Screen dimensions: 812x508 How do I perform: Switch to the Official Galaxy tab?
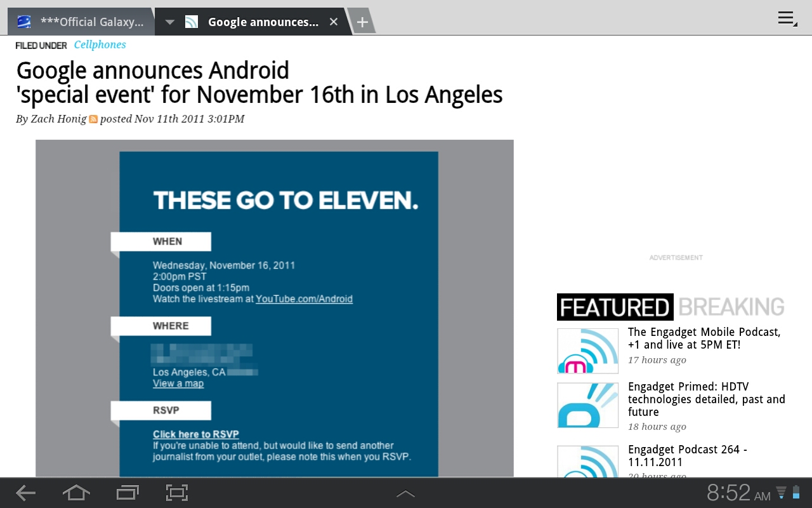pyautogui.click(x=81, y=22)
